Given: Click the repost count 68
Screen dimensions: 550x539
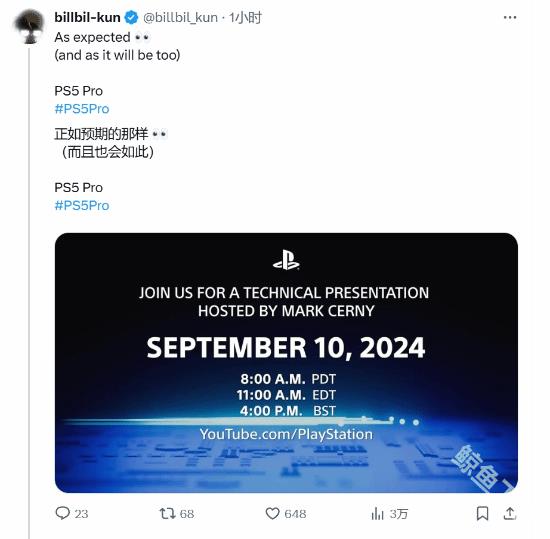Looking at the screenshot, I should pos(187,514).
